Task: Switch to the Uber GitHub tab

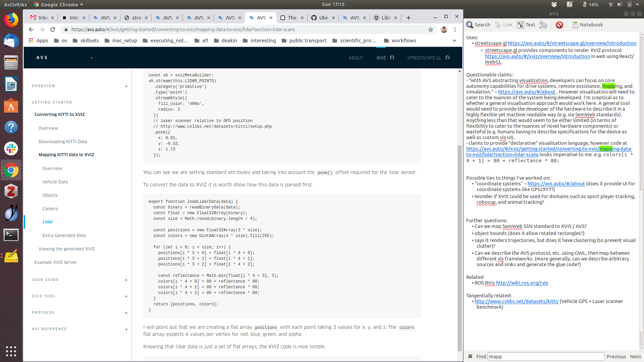Action: (x=320, y=18)
